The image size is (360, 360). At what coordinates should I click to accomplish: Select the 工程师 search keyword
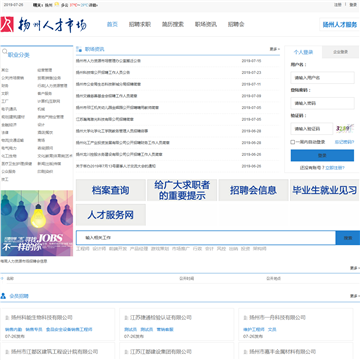(x=83, y=249)
